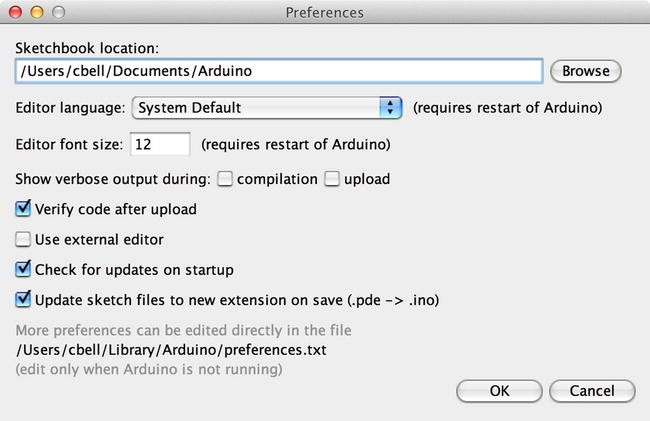Dismiss the dialog with Cancel
Screen dimensions: 650x421
[590, 391]
